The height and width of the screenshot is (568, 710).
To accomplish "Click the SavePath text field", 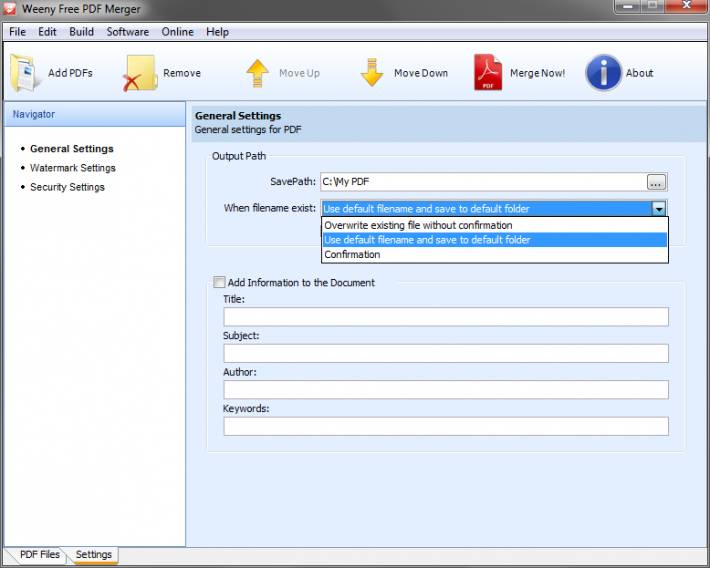I will click(x=483, y=182).
